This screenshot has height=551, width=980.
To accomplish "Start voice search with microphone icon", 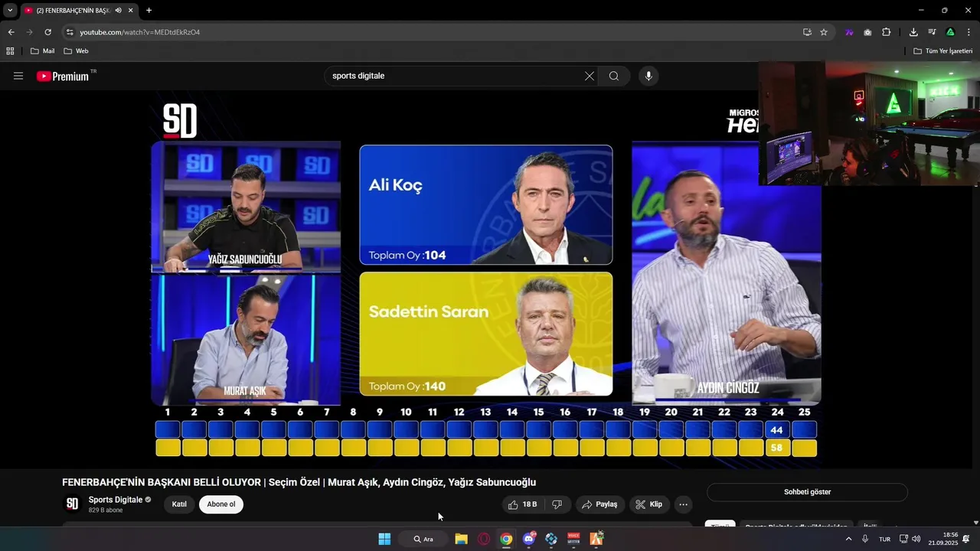I will point(648,76).
